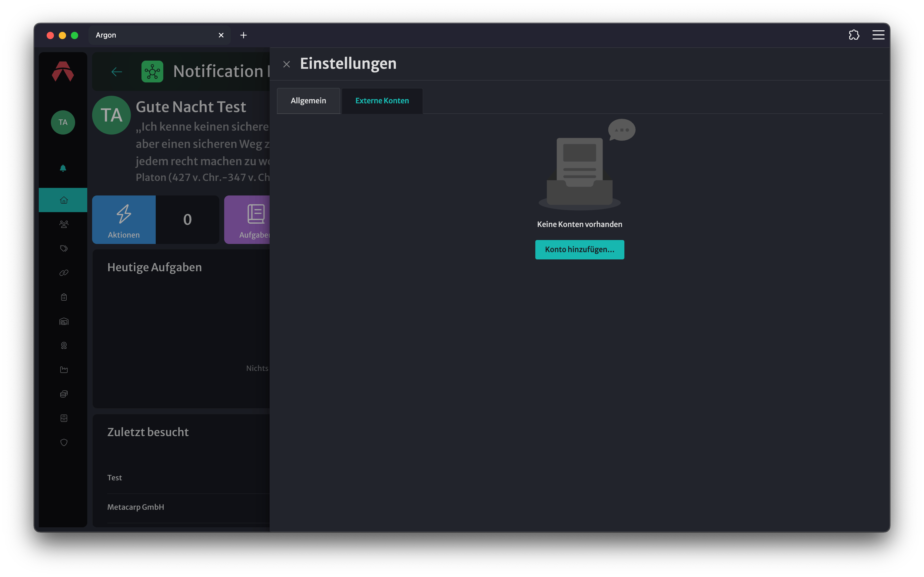The width and height of the screenshot is (924, 577).
Task: Open the chain link sidebar icon
Action: 64,273
